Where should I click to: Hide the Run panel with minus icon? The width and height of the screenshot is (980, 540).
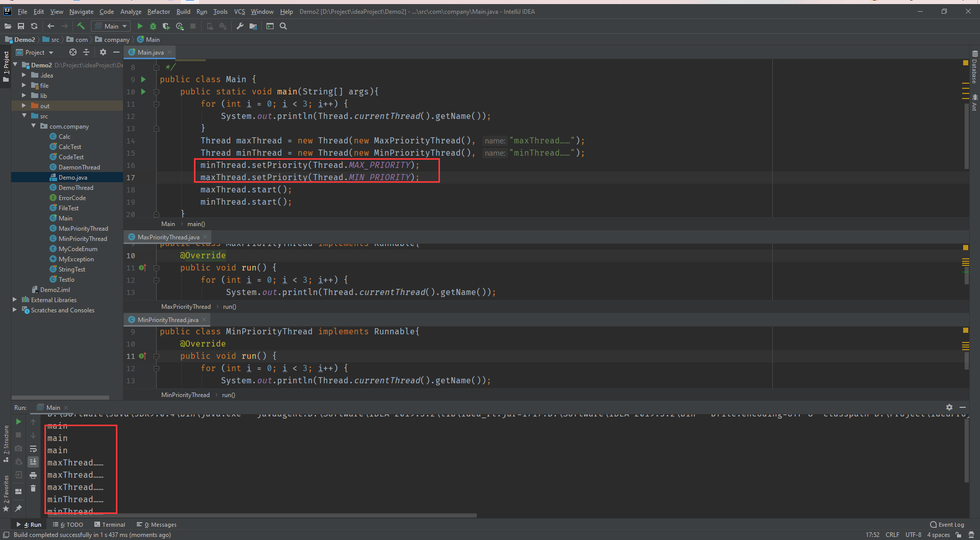[x=963, y=407]
